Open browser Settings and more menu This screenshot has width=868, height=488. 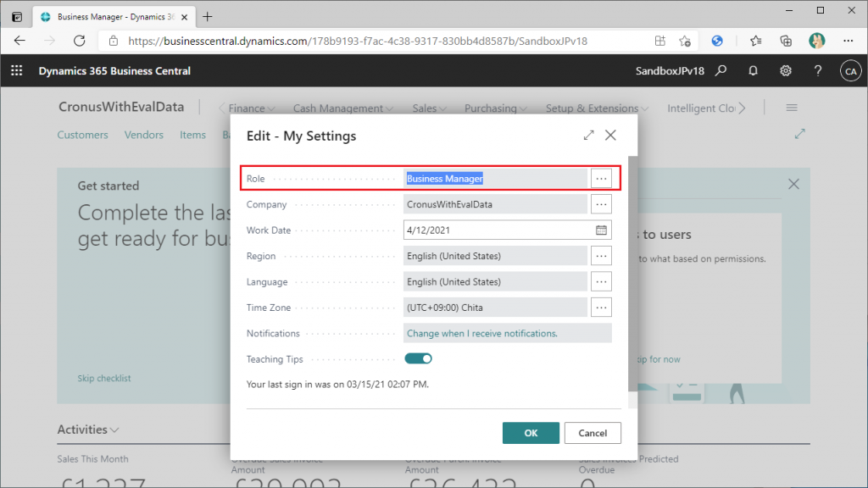(848, 41)
